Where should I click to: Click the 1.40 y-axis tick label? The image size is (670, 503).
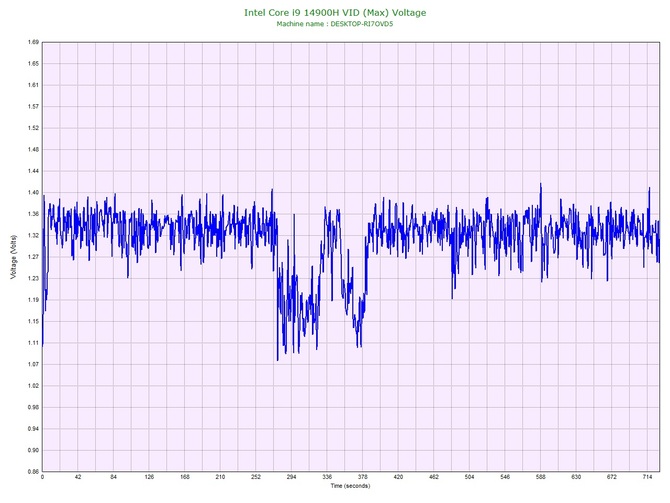point(33,193)
